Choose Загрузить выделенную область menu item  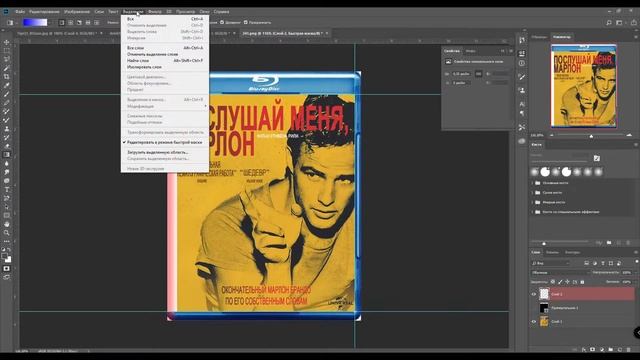(165, 152)
